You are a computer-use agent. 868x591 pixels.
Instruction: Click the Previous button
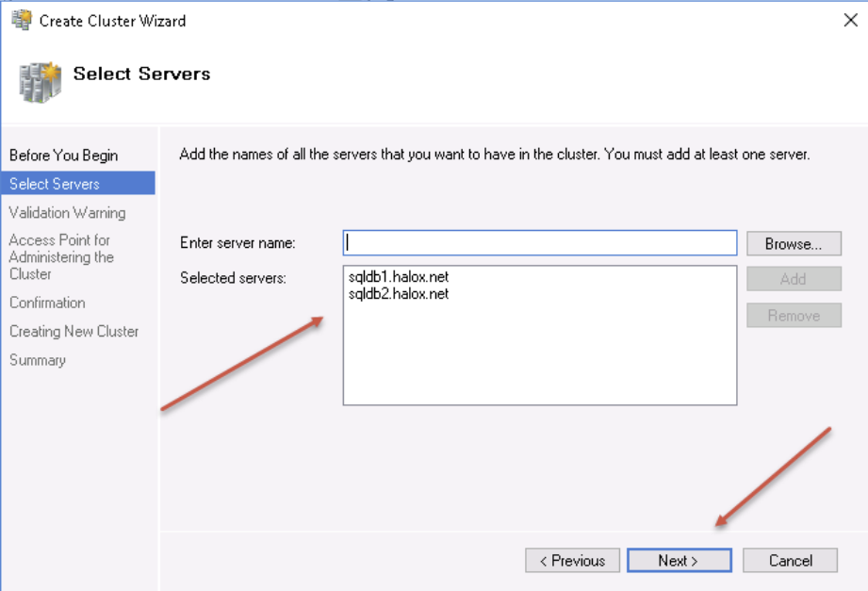[x=572, y=561]
